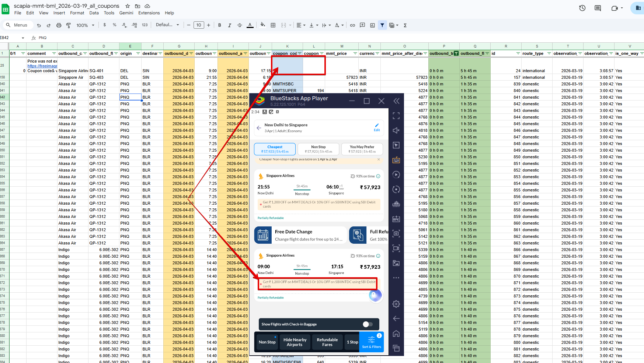The height and width of the screenshot is (363, 644).
Task: Click BlueStacks install APK icon
Action: (396, 219)
